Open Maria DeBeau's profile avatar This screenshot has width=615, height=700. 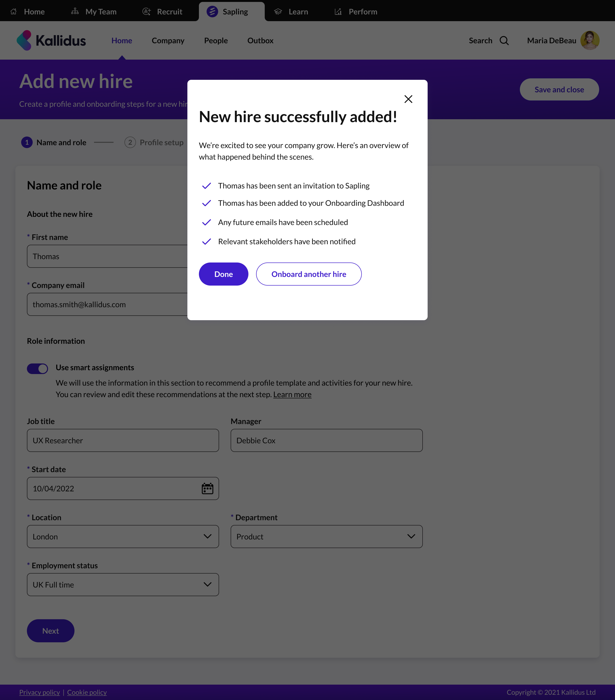coord(590,40)
